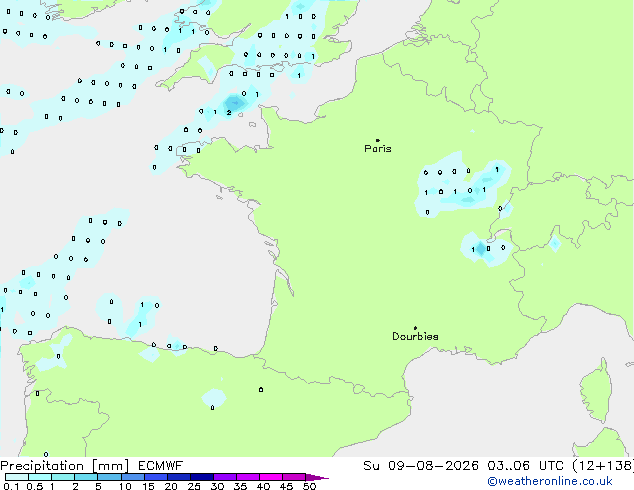Select the 45–50 mm legend swatch

point(294,477)
